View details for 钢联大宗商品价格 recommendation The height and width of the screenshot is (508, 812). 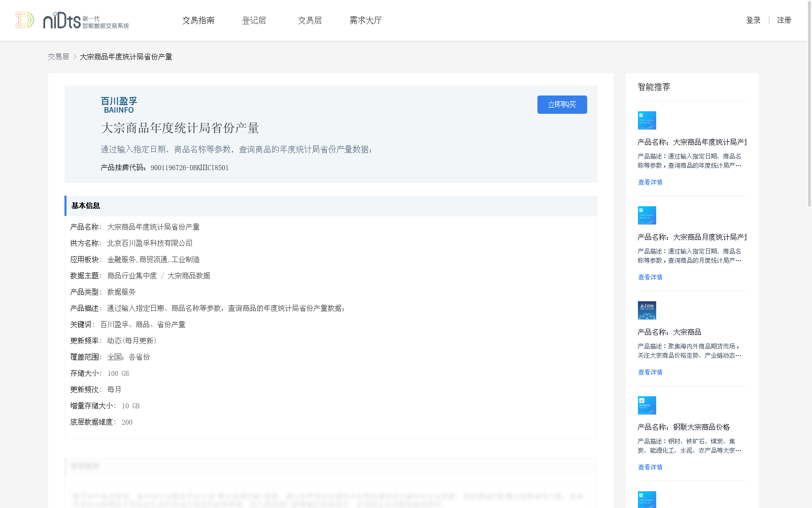click(650, 467)
